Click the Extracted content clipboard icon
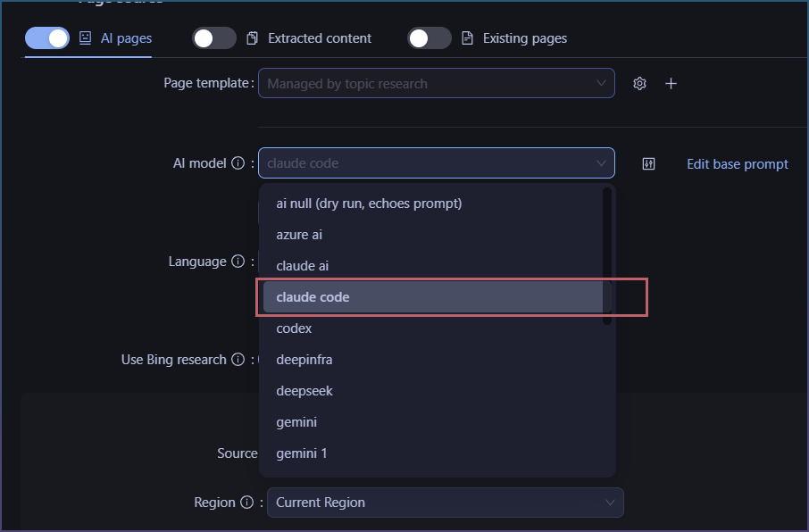 tap(253, 38)
